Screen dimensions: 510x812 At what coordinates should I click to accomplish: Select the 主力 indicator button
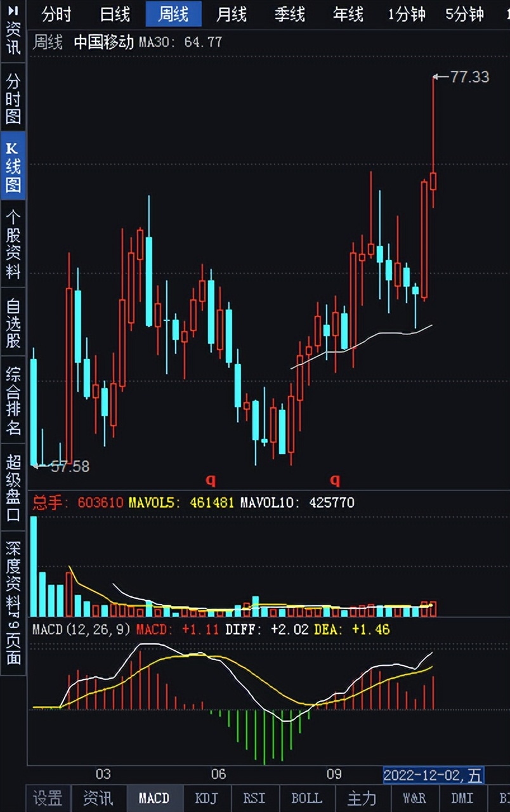pos(363,799)
